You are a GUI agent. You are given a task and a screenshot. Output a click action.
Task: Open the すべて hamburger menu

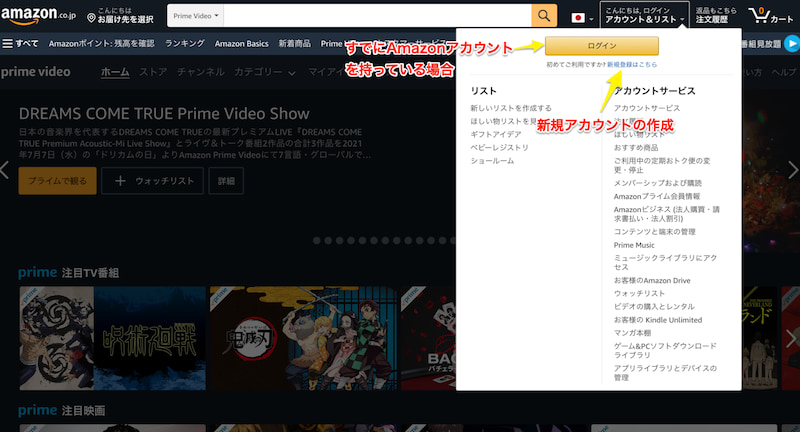(x=20, y=44)
